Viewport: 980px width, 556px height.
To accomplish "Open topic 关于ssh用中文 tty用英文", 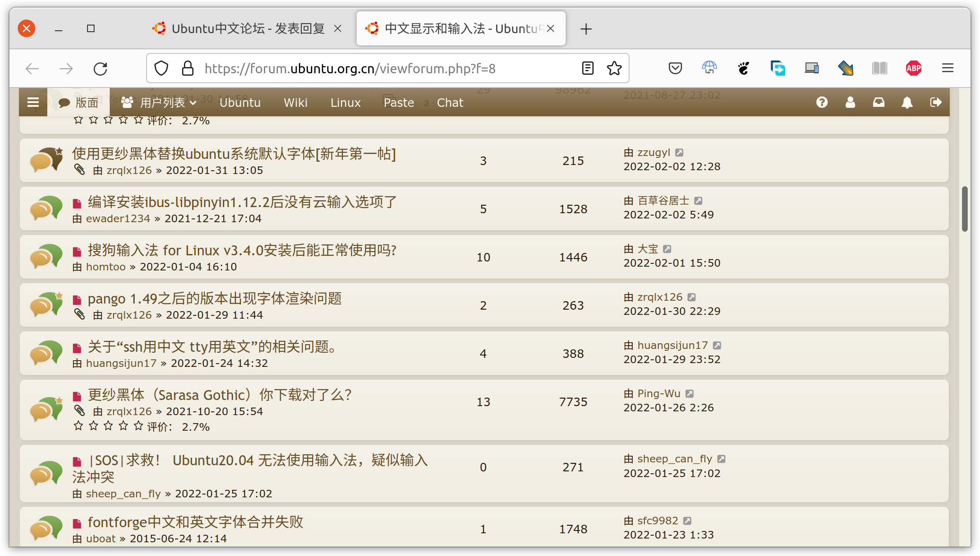I will tap(212, 347).
